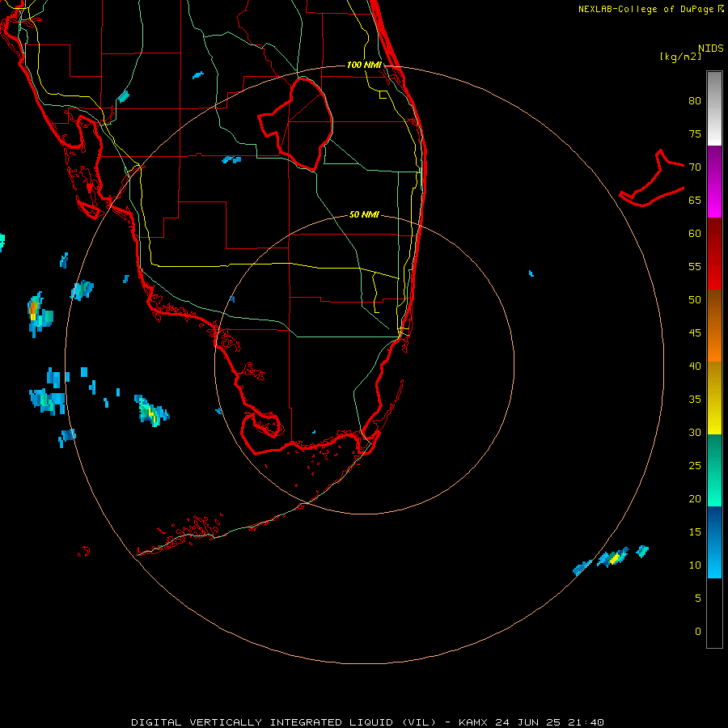Click the NIDS label above the scale
This screenshot has height=728, width=728.
point(711,49)
